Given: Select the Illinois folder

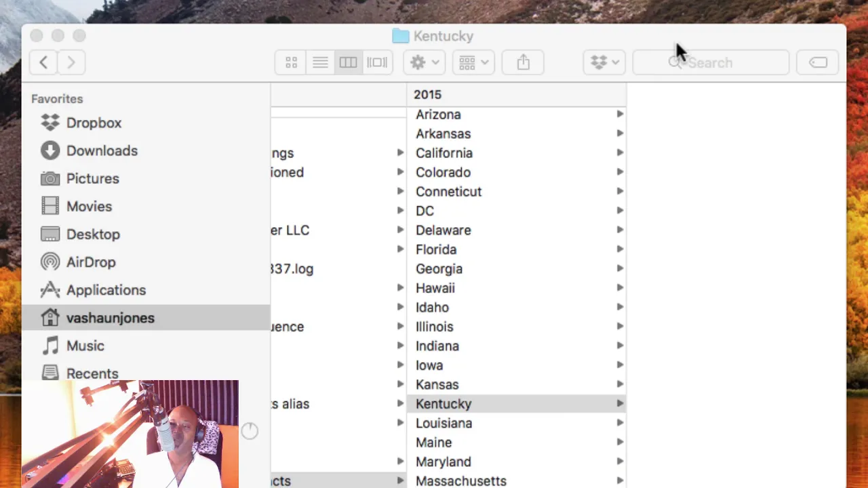Looking at the screenshot, I should point(516,327).
